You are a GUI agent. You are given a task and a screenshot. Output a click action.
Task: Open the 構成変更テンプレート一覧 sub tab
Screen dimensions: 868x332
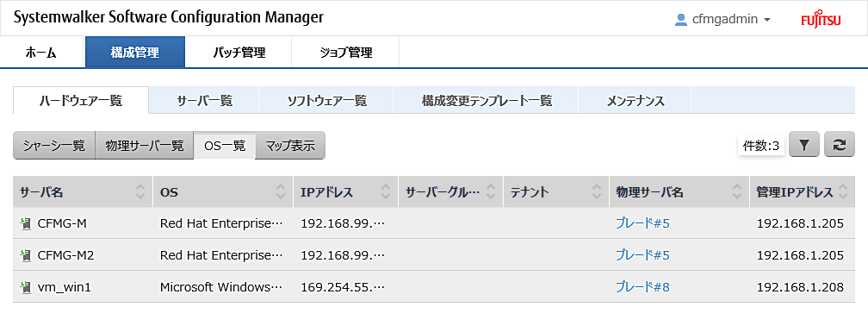pyautogui.click(x=486, y=100)
